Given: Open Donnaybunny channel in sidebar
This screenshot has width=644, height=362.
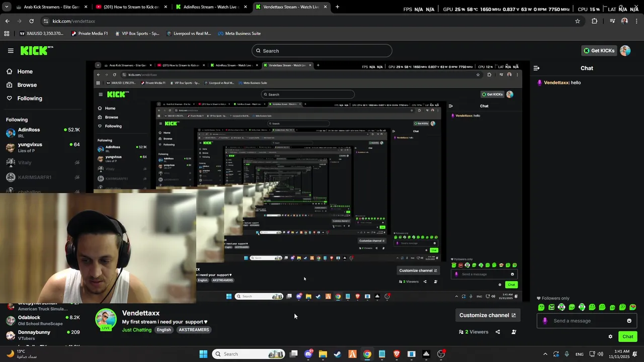Looking at the screenshot, I should [x=43, y=335].
